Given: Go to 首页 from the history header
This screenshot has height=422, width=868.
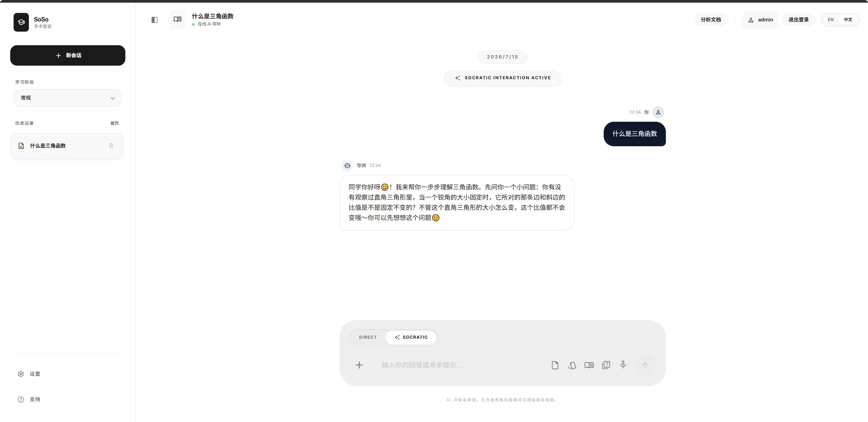Looking at the screenshot, I should [114, 123].
